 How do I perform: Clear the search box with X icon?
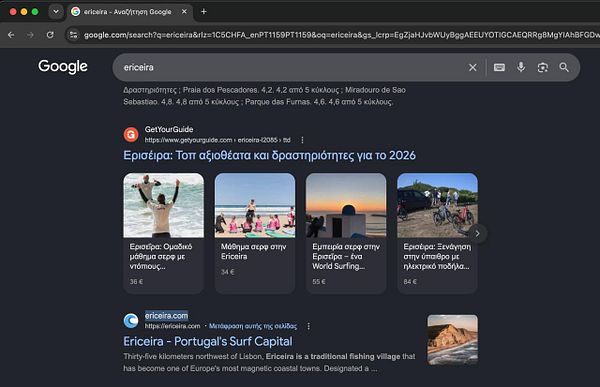click(x=473, y=67)
